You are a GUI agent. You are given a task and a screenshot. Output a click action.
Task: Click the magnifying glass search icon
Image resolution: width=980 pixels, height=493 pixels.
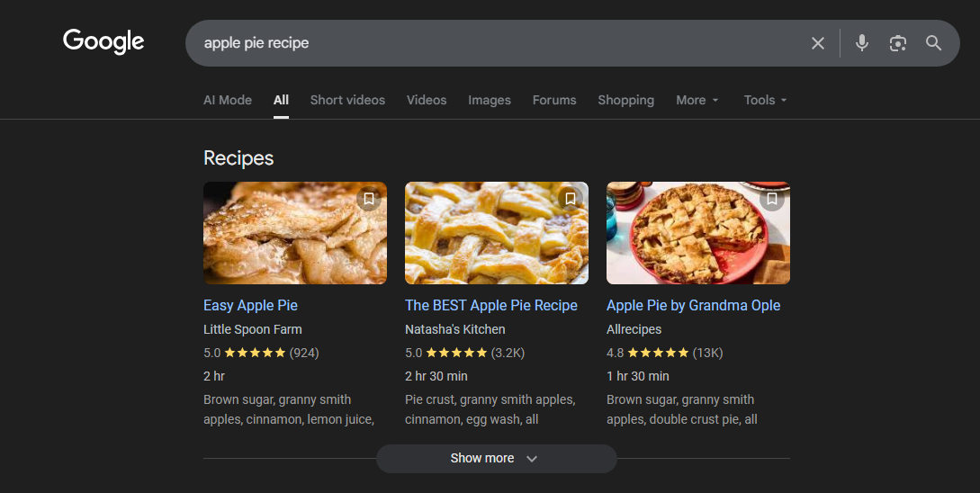(x=934, y=43)
